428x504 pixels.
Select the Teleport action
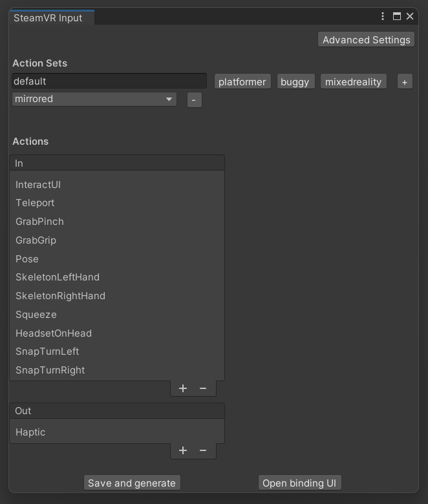click(117, 203)
